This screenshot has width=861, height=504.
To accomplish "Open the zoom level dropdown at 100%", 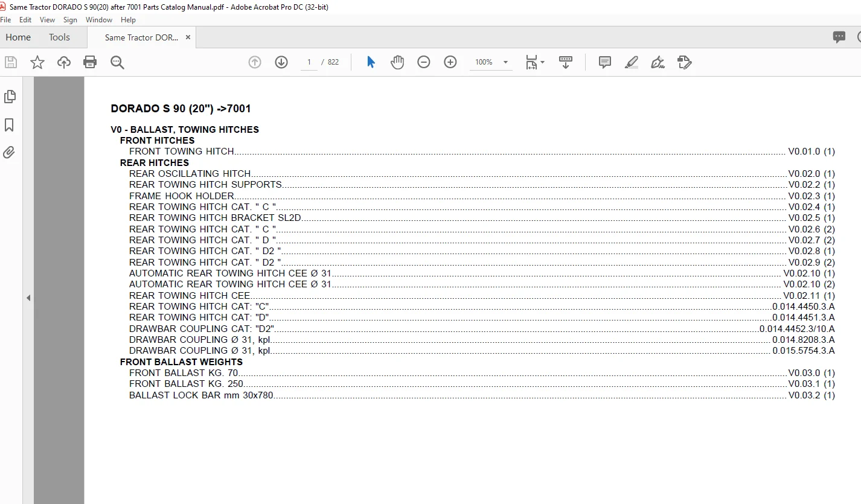I will 505,62.
